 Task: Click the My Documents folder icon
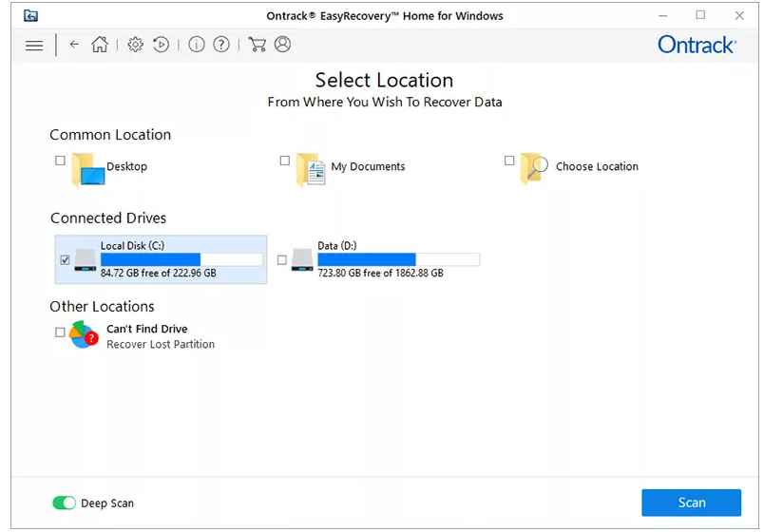click(311, 169)
